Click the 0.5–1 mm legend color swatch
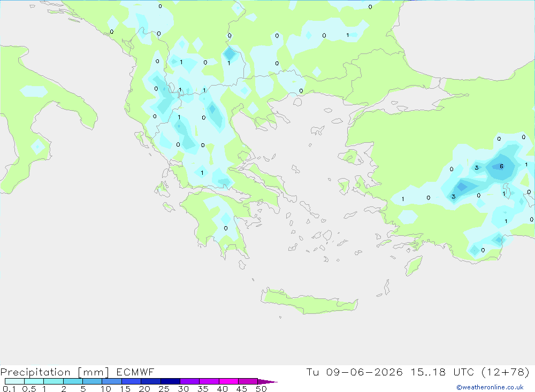The image size is (535, 392). coord(34,381)
